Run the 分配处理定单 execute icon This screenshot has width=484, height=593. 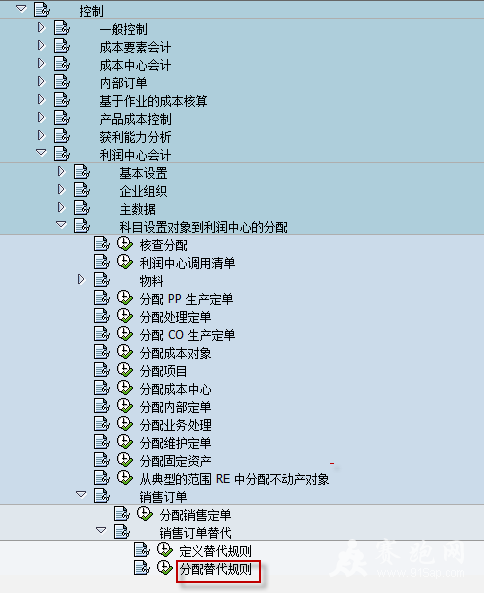(x=124, y=316)
